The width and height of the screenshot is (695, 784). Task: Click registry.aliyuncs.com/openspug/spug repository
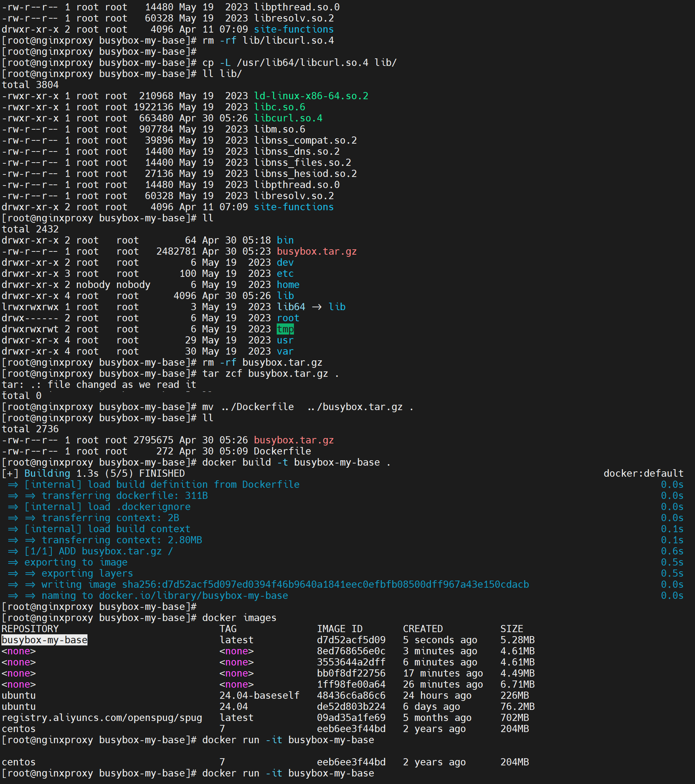point(102,718)
